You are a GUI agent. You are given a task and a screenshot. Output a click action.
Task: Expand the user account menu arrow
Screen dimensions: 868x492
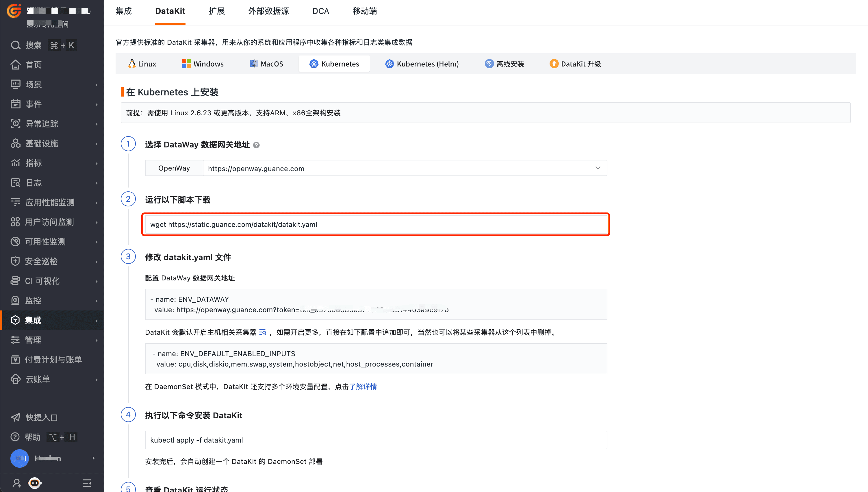click(94, 458)
